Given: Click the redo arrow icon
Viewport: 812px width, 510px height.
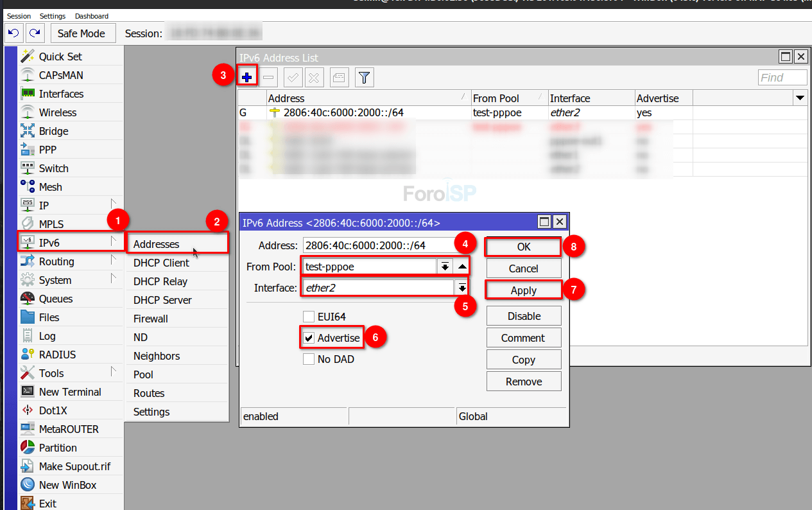Looking at the screenshot, I should pyautogui.click(x=35, y=33).
